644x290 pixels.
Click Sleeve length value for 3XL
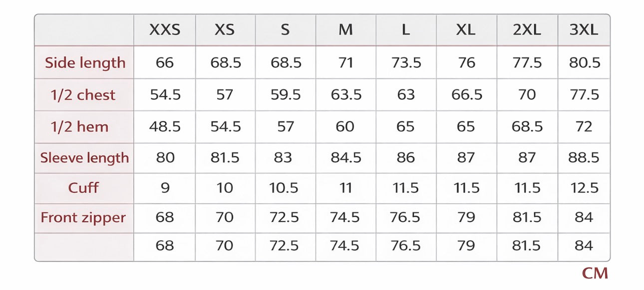tap(584, 158)
